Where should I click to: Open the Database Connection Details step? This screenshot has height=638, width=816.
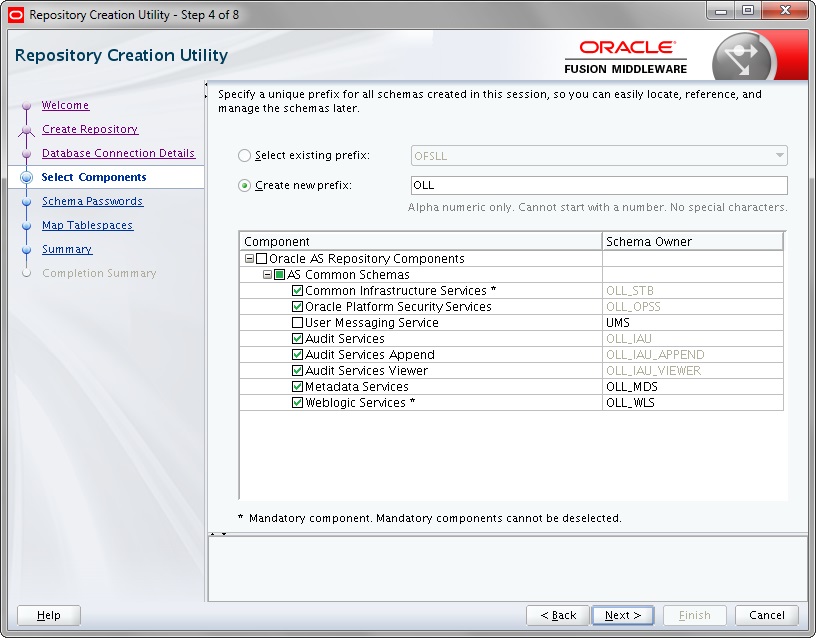click(x=118, y=153)
